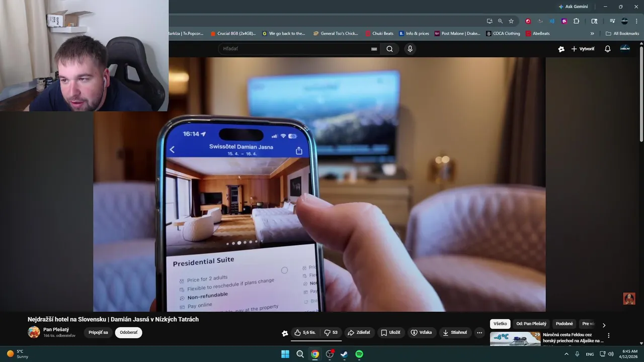Viewport: 644px width, 362px height.
Task: Switch keyboard language ENG indicator
Action: click(x=590, y=354)
